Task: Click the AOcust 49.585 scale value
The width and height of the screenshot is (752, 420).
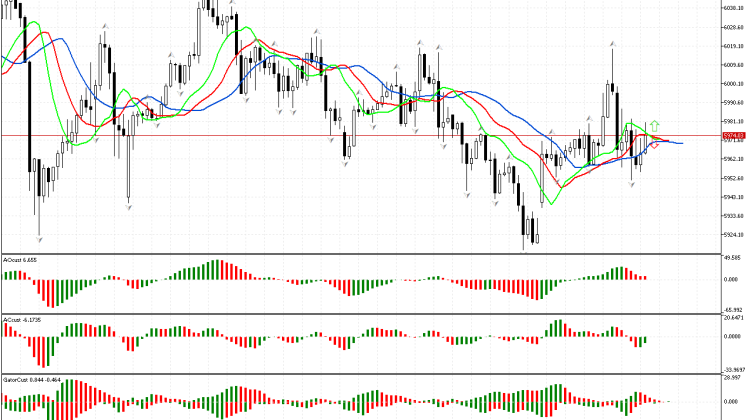Action: [735, 257]
